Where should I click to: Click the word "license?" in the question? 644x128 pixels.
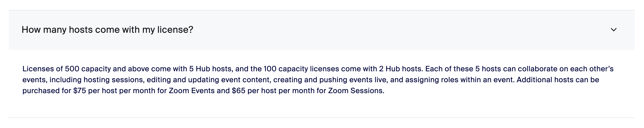[175, 30]
